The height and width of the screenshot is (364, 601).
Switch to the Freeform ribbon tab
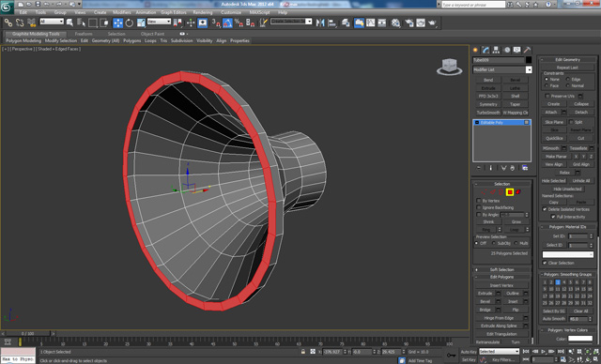coord(84,34)
